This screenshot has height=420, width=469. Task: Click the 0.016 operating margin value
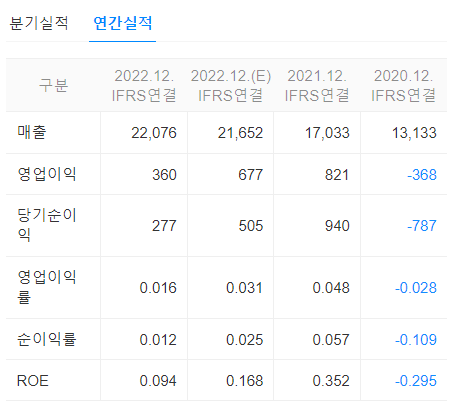[x=158, y=288]
